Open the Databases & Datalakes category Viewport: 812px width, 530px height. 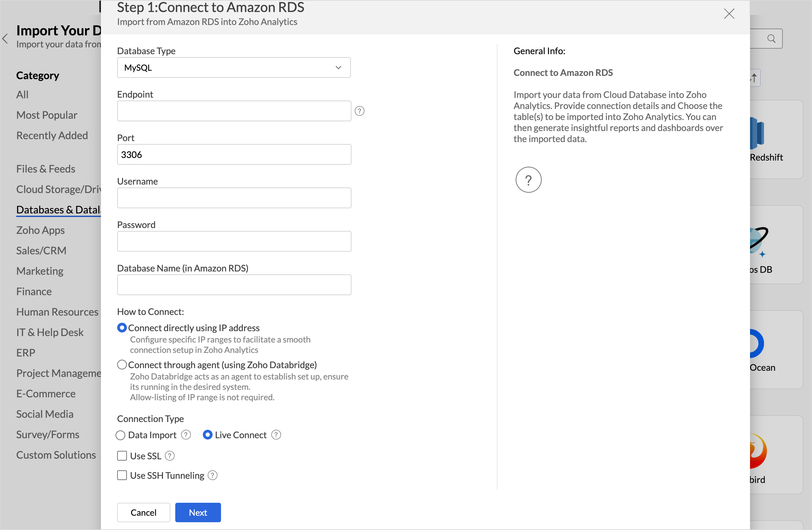pos(59,210)
